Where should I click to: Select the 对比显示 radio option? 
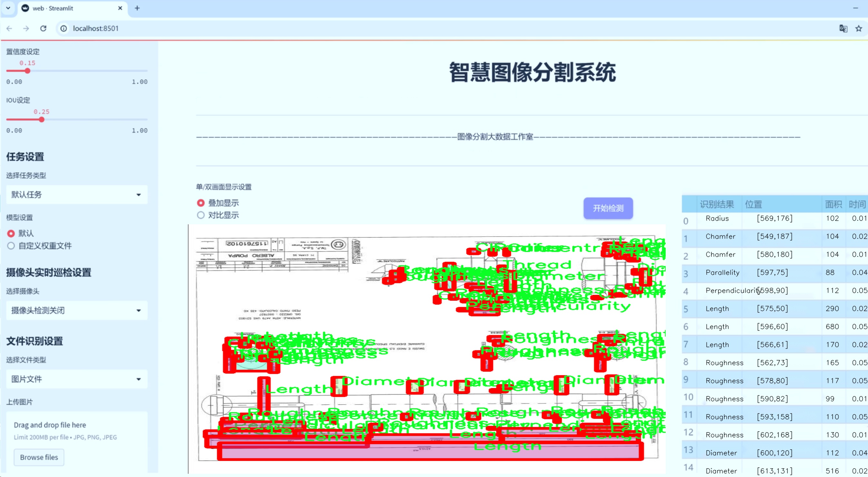(201, 215)
